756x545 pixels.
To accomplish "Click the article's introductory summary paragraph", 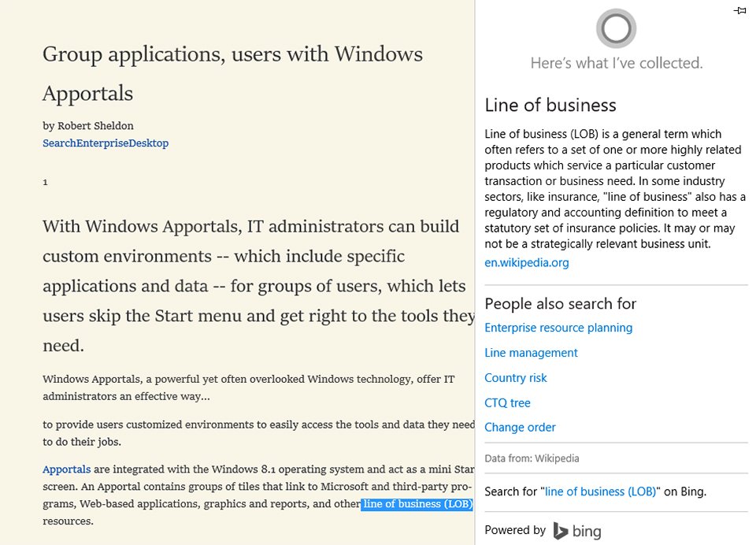I will 259,286.
